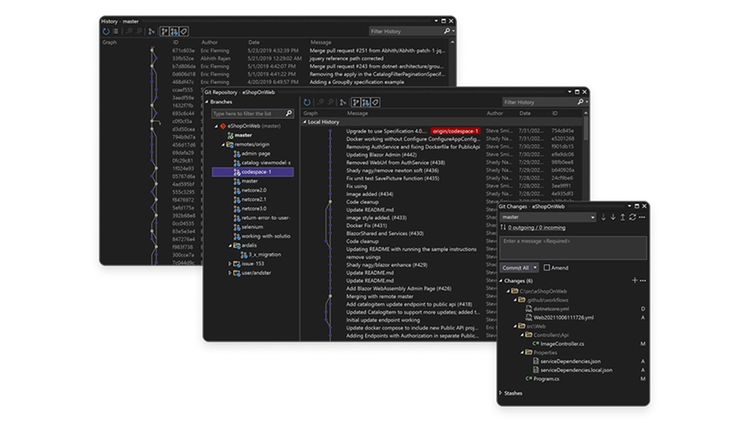Screen dimensions: 750x423
Task: Expand the user/andster folder
Action: tap(230, 273)
